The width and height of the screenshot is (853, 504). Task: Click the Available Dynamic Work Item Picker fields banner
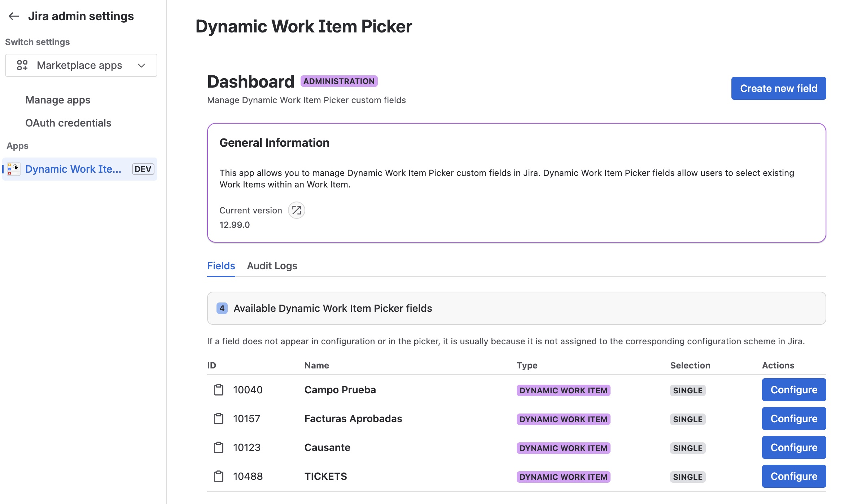coord(516,308)
